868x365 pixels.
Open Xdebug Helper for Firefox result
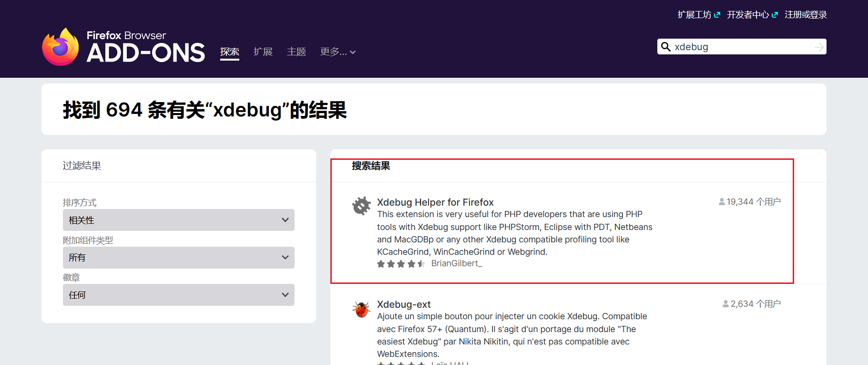(435, 202)
